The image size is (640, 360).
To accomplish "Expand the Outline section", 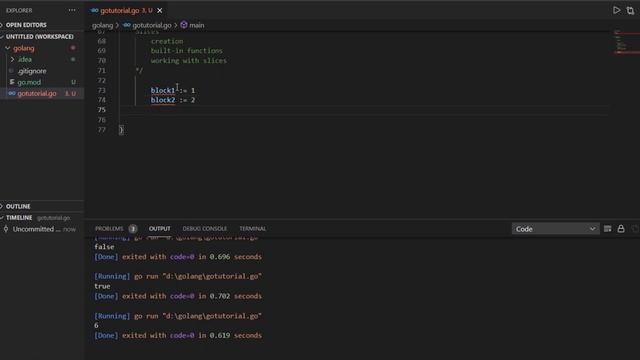I will click(x=42, y=206).
